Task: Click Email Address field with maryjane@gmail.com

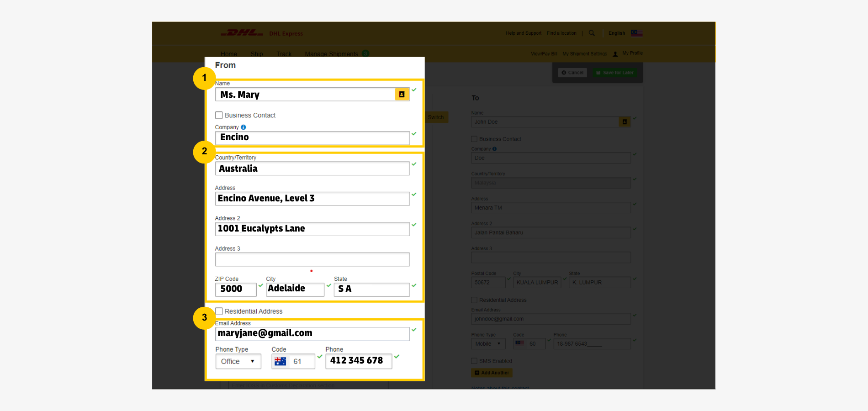Action: click(x=312, y=334)
